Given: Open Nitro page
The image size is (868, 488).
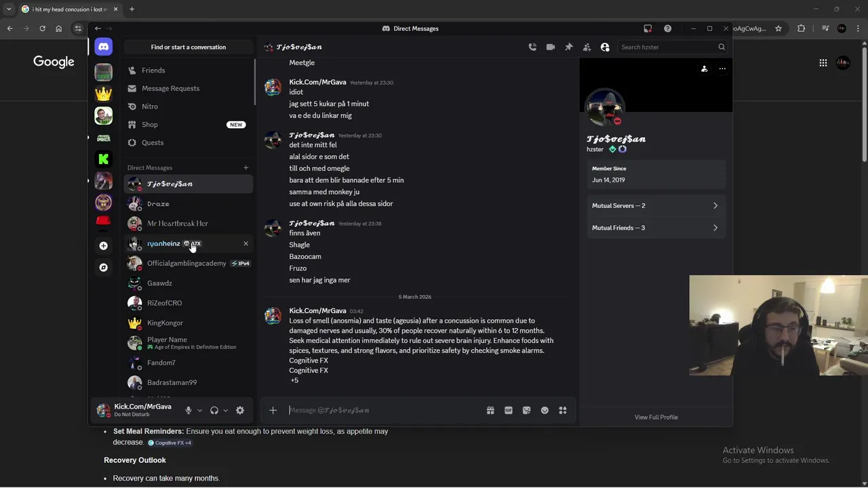Looking at the screenshot, I should [x=189, y=106].
